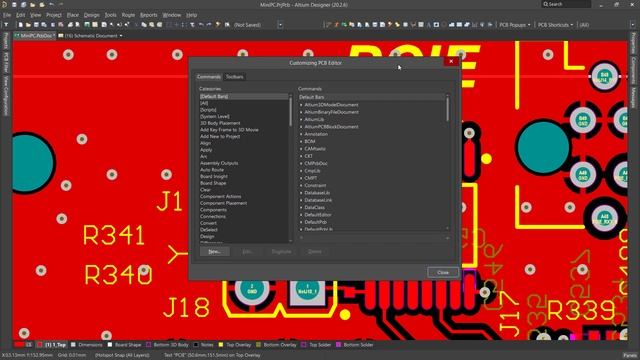The height and width of the screenshot is (360, 640).
Task: Open the Properties panel on the right edge
Action: coord(633,42)
